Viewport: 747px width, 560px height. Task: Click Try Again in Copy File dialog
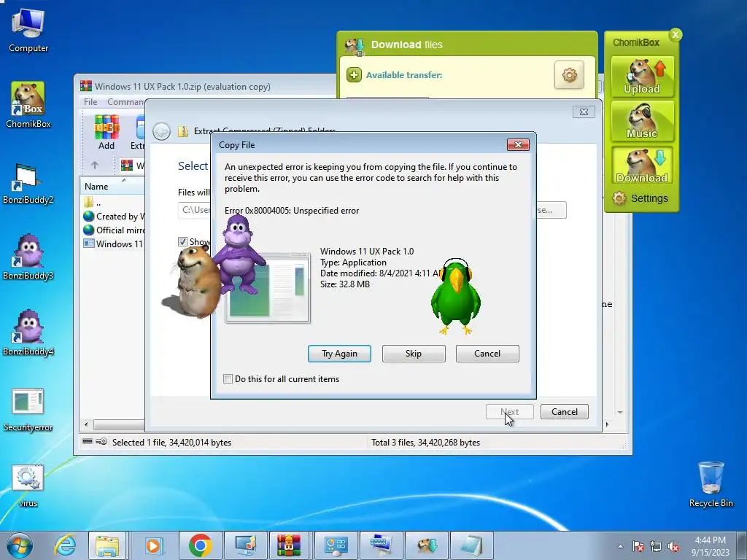[339, 354]
